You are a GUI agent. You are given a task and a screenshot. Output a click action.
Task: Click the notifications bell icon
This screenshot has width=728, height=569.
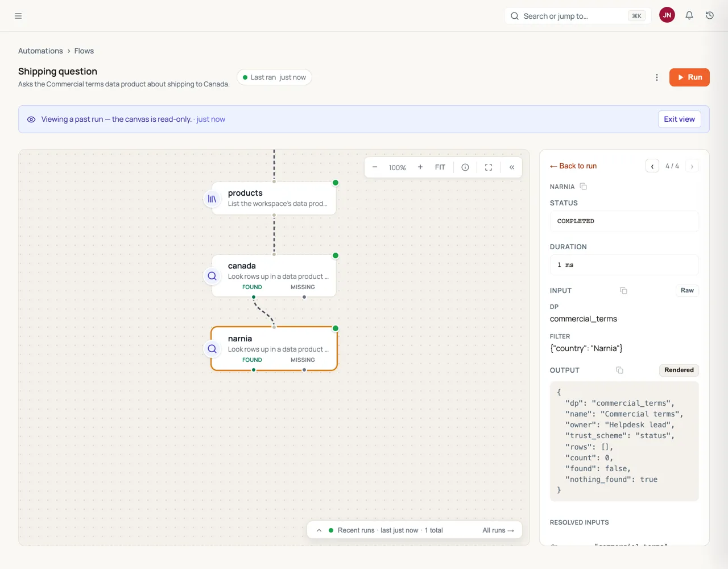[689, 15]
